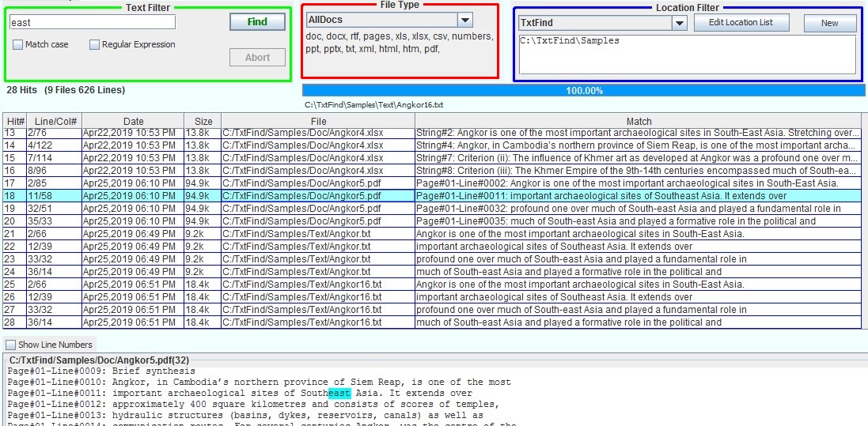Select hit 20 'Page#01-Line#0035' match
The image size is (868, 426).
639,221
